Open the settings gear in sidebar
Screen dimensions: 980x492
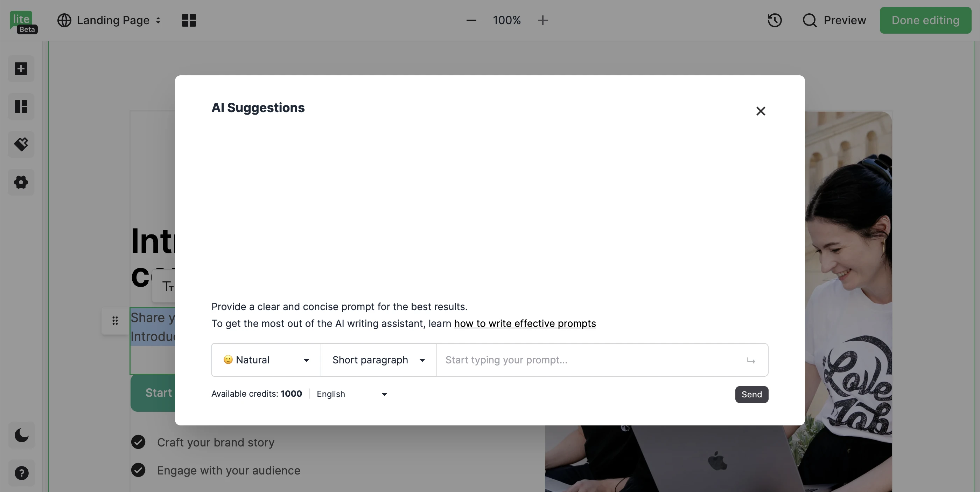click(x=21, y=182)
